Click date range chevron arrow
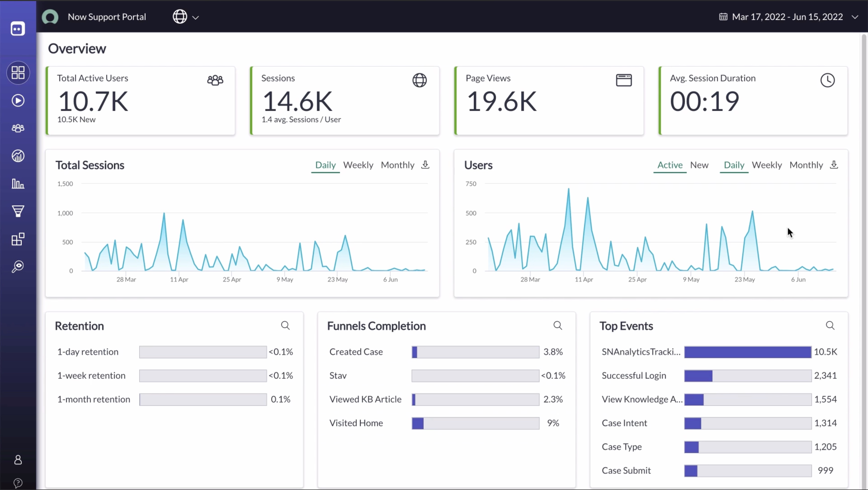The image size is (868, 490). point(855,17)
